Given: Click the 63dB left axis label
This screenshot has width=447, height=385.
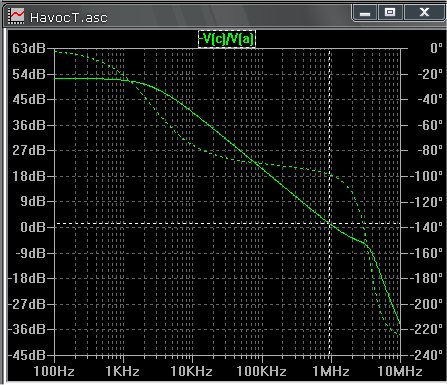Looking at the screenshot, I should click(29, 48).
